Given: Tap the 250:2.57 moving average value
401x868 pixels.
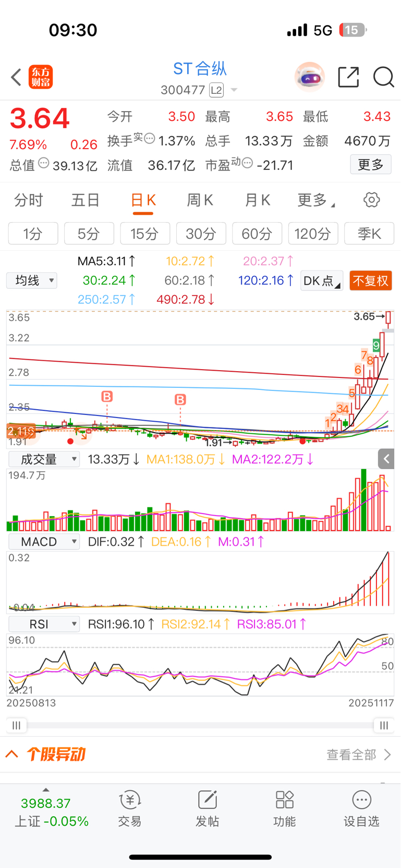Looking at the screenshot, I should 106,299.
